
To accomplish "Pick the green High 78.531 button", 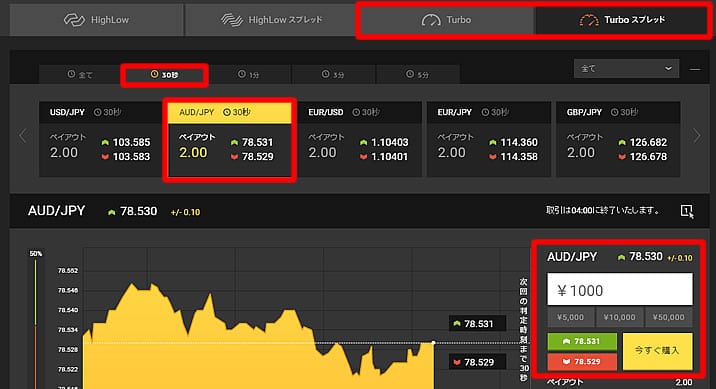I will pyautogui.click(x=582, y=342).
